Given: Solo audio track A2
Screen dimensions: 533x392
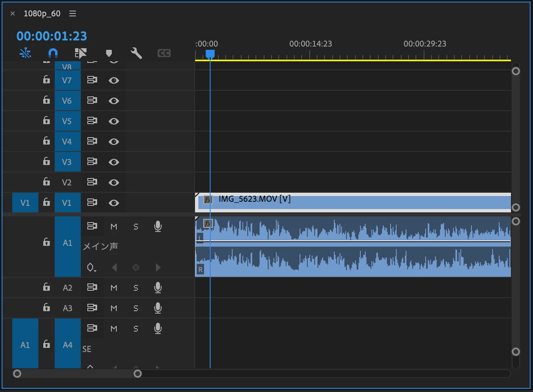Looking at the screenshot, I should pos(136,288).
